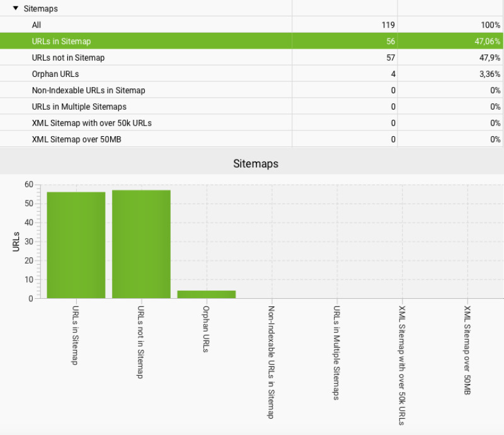Click the vertical URLs y-axis label
Image resolution: width=504 pixels, height=435 pixels.
tap(17, 242)
